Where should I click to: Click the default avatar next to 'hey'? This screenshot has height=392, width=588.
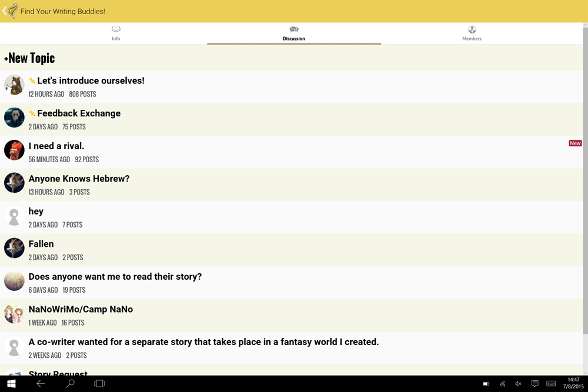point(14,216)
